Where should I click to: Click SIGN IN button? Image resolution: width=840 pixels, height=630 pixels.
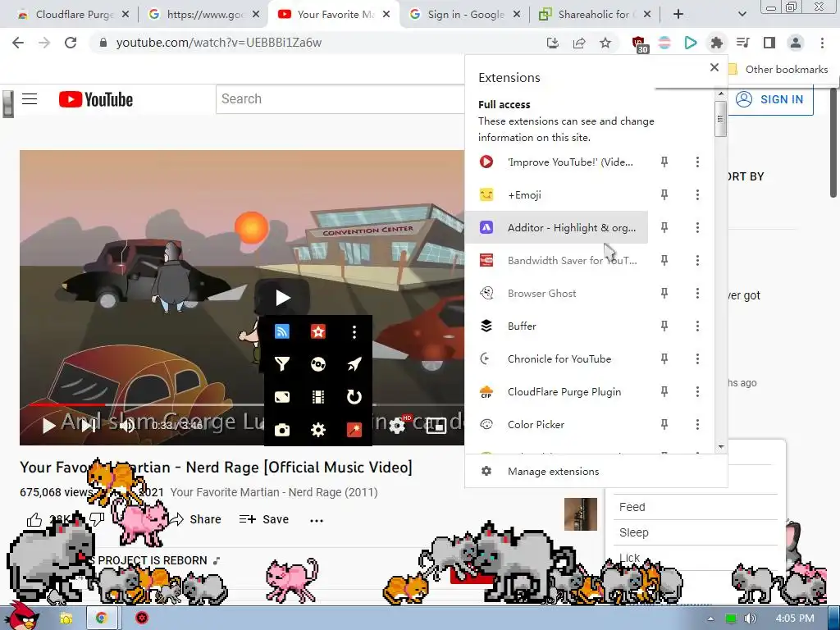coord(769,99)
